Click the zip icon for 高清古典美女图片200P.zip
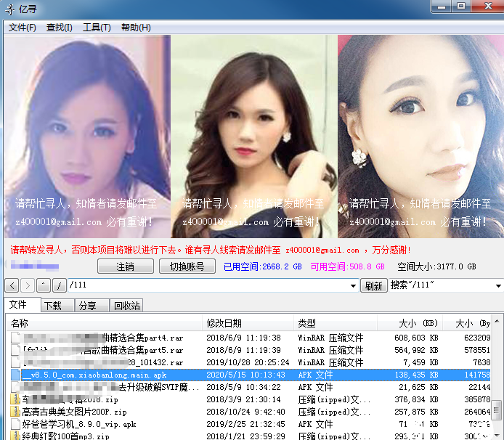The height and width of the screenshot is (440, 504). tap(15, 412)
